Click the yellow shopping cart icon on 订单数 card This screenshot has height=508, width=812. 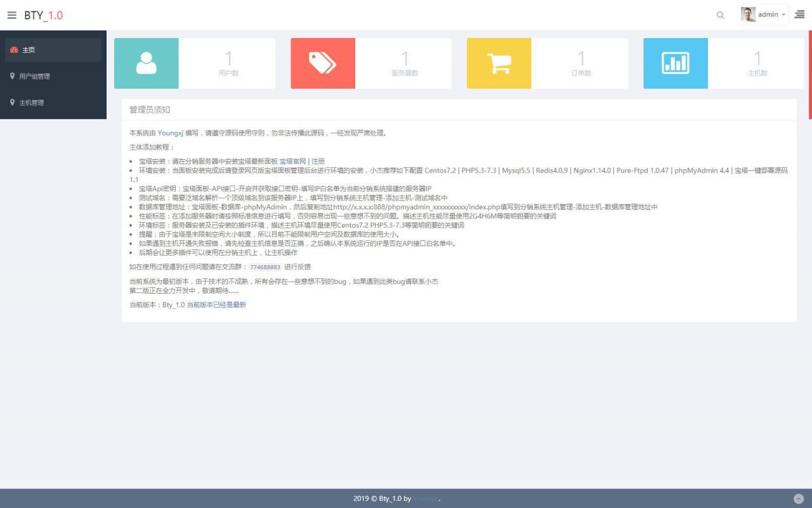[x=499, y=63]
